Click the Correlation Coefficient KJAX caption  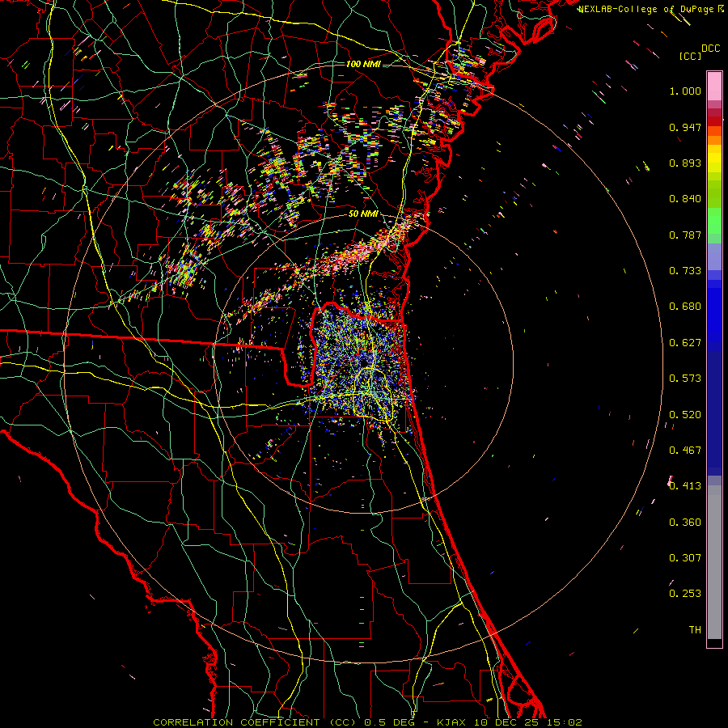tap(367, 722)
